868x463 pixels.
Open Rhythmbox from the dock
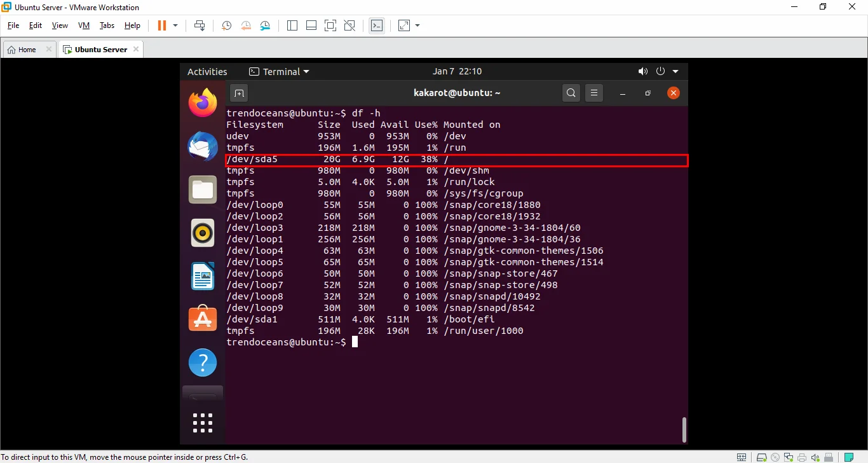203,233
